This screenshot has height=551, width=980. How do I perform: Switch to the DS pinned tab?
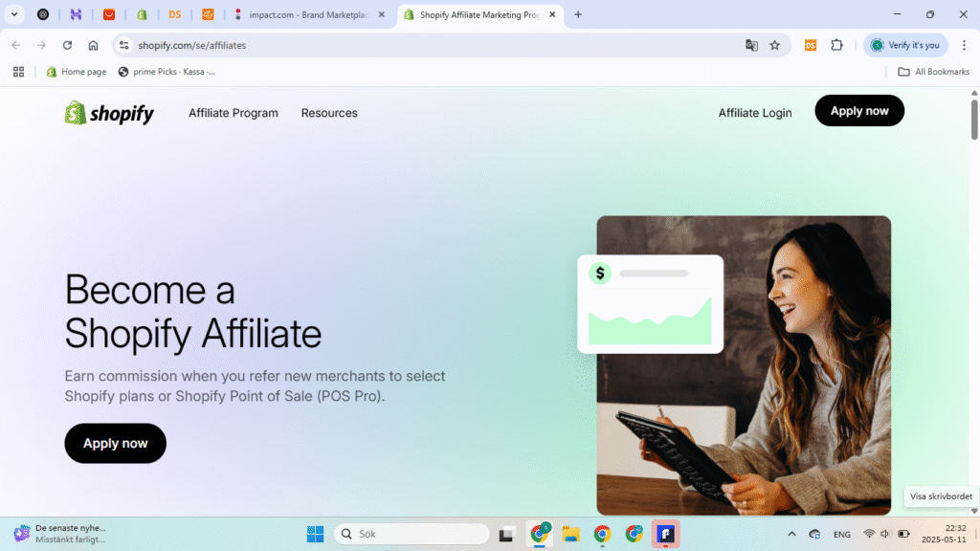point(174,14)
